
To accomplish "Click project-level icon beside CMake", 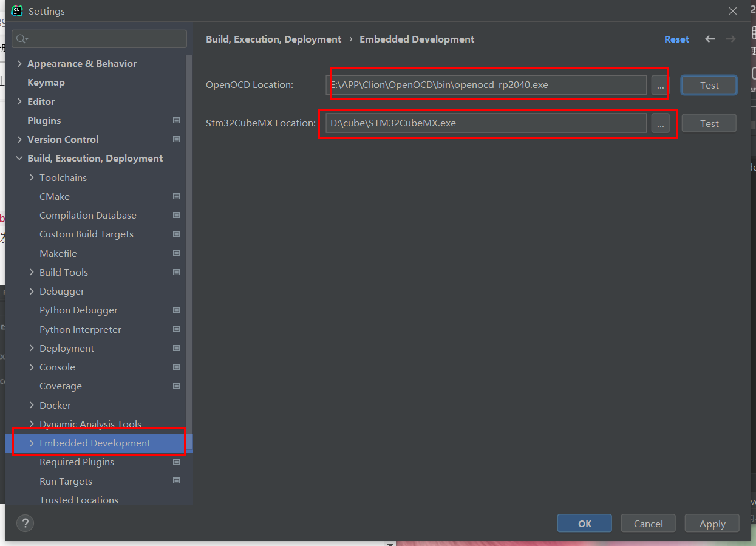I will click(x=176, y=196).
